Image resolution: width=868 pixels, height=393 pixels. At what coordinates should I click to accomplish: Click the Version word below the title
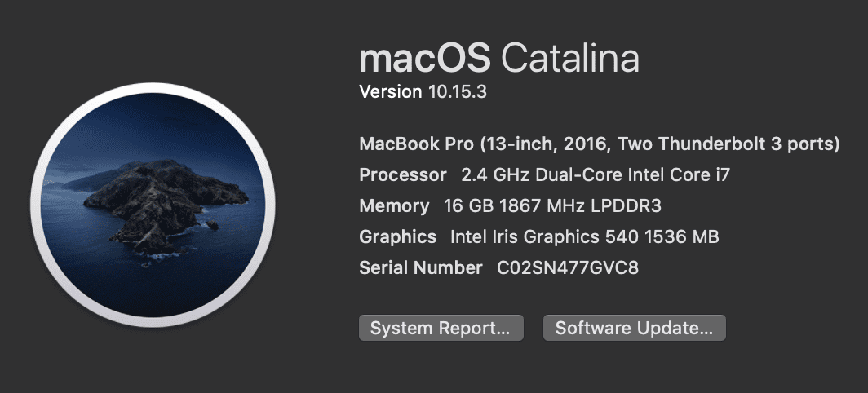pyautogui.click(x=391, y=92)
